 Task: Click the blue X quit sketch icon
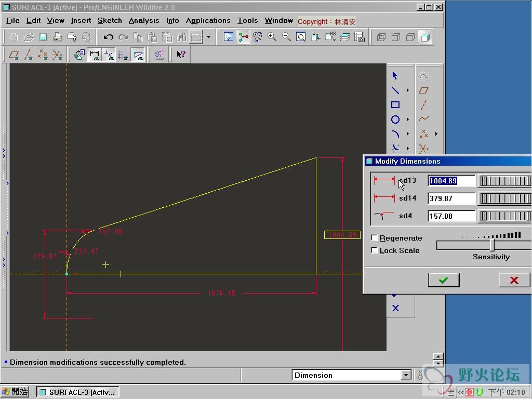click(395, 308)
